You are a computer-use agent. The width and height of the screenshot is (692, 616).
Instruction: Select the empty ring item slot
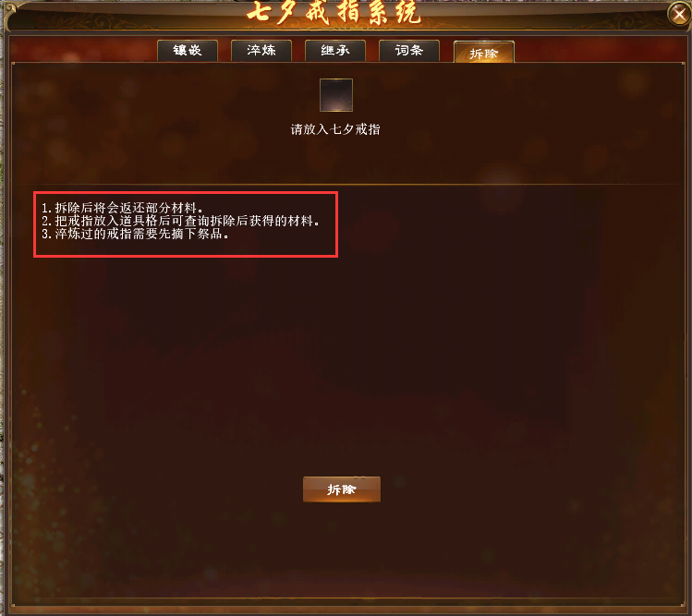[x=336, y=95]
